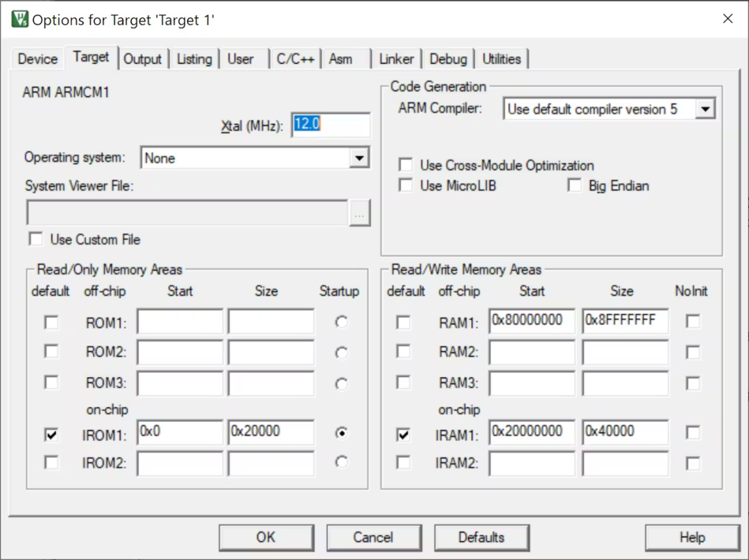
Task: Select ROM2 as Startup radio button
Action: [x=341, y=353]
